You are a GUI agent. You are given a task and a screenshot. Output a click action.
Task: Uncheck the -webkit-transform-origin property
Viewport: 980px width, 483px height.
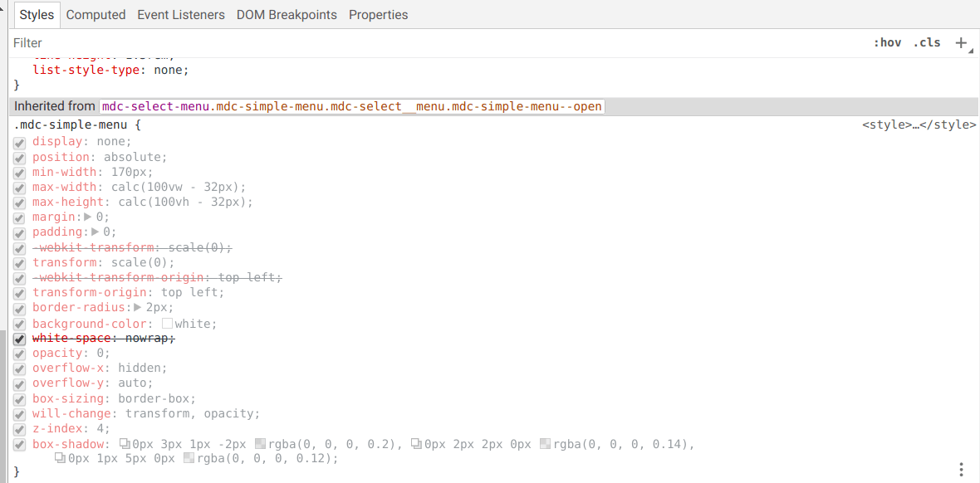19,278
